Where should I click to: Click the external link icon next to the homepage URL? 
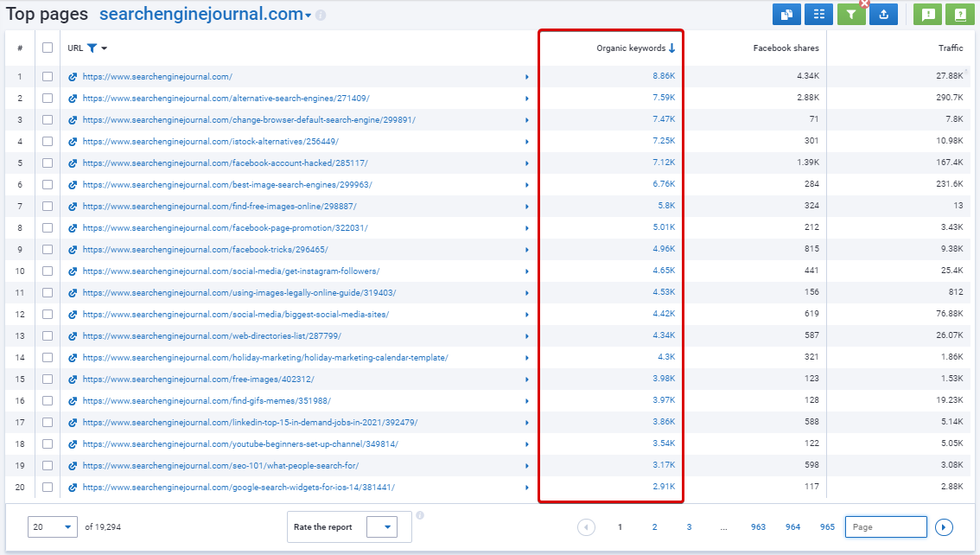[x=71, y=76]
